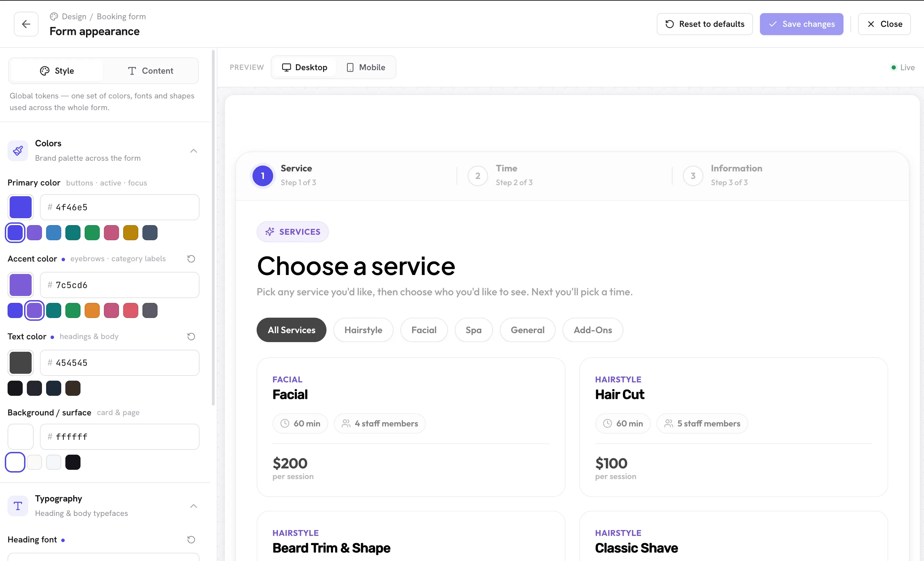The width and height of the screenshot is (924, 561).
Task: Pick the red Accent color preset
Action: (130, 310)
